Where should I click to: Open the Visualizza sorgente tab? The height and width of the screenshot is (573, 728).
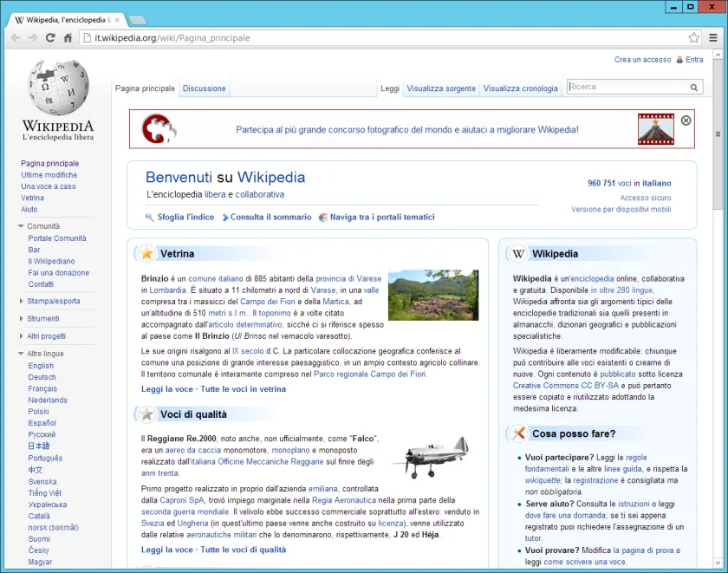click(x=441, y=88)
